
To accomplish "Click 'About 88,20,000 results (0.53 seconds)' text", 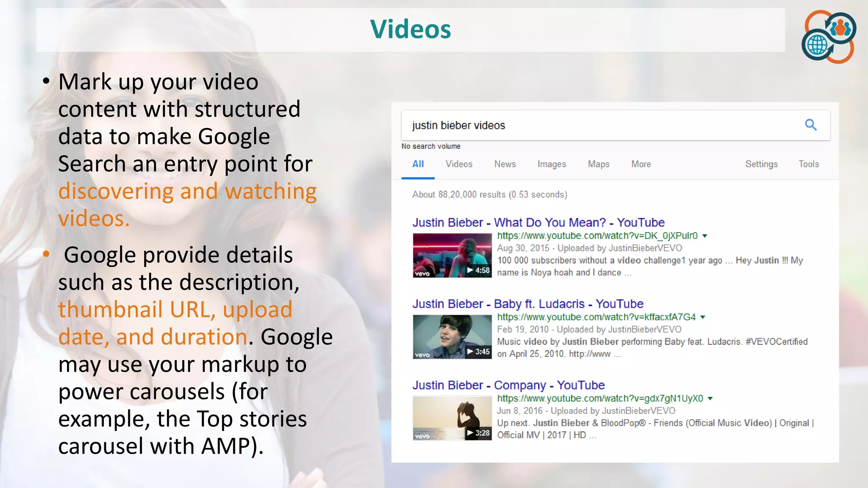I will tap(490, 194).
